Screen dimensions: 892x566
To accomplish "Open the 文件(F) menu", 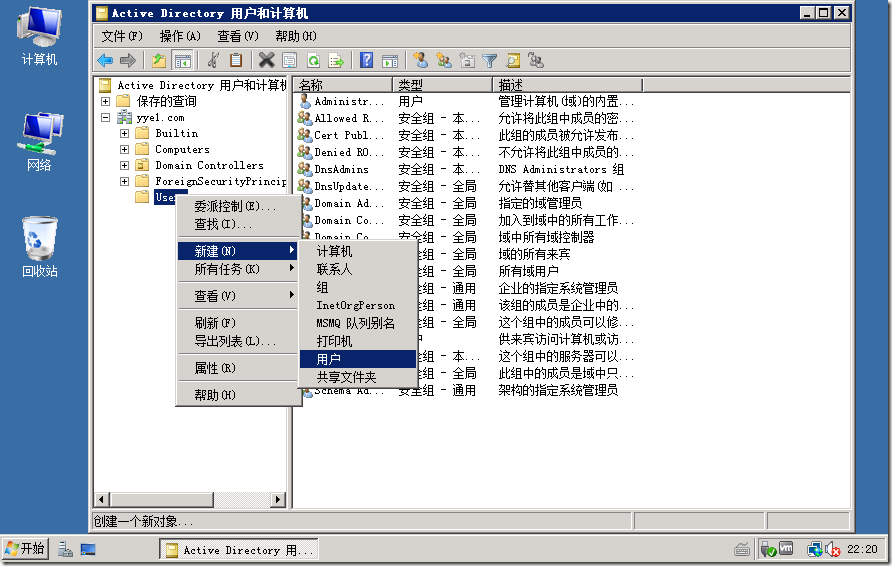I will pyautogui.click(x=122, y=36).
